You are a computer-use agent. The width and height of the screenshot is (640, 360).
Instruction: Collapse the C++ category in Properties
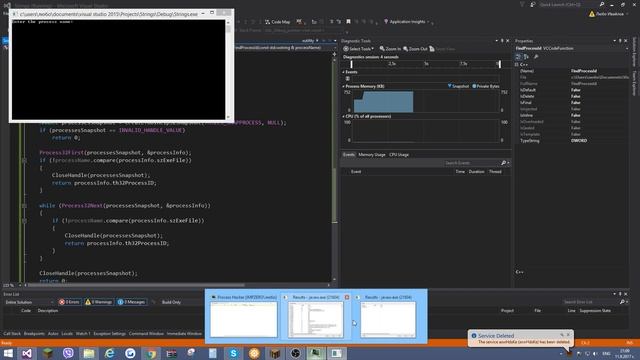coord(517,64)
